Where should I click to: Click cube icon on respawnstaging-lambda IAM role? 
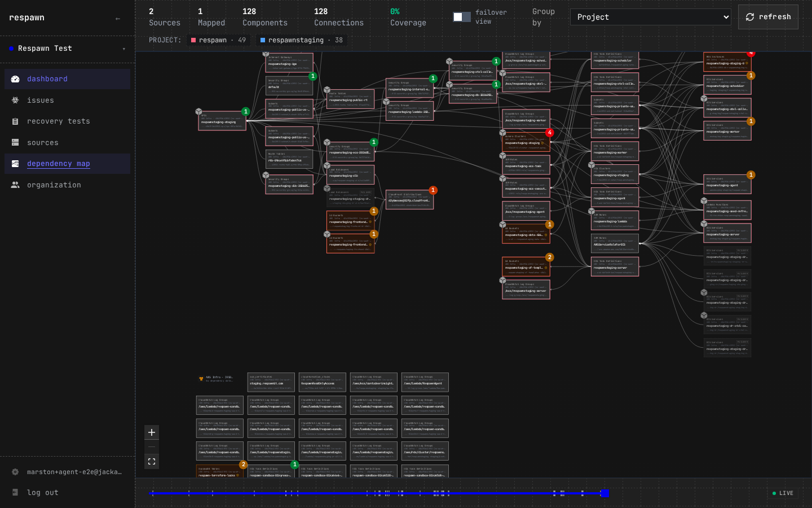coord(592,212)
